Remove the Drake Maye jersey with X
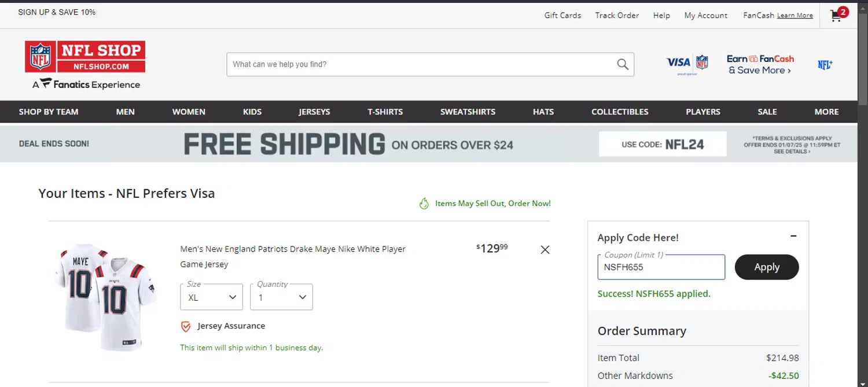Screen dimensions: 868x387 tap(545, 250)
